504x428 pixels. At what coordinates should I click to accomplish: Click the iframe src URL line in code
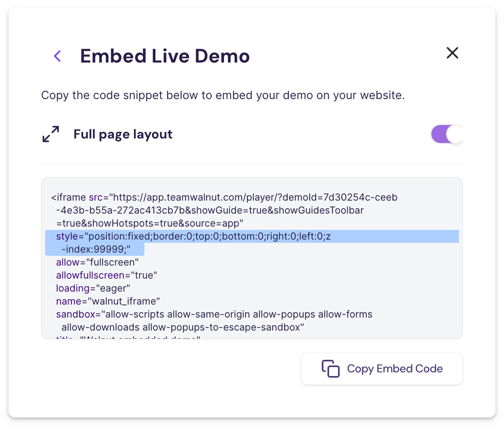224,197
